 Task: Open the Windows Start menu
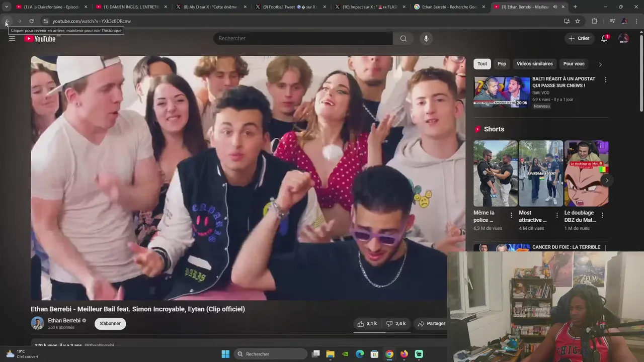[225, 354]
